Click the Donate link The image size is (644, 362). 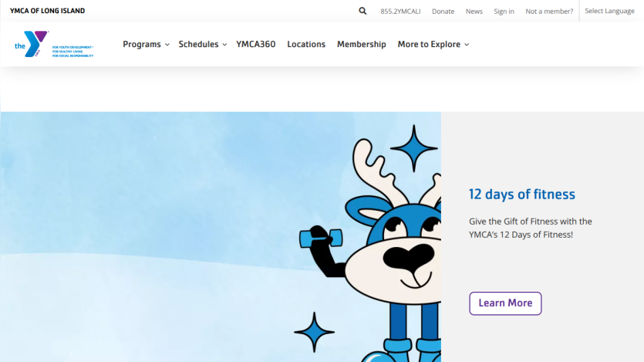(x=443, y=12)
